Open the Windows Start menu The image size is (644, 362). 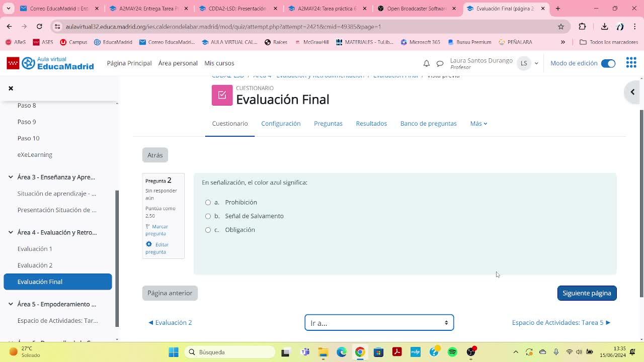(x=174, y=352)
